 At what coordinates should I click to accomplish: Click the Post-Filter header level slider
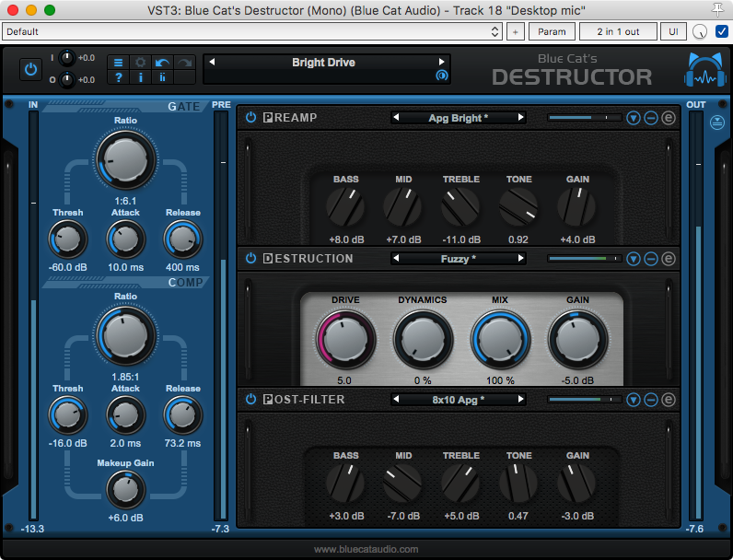click(x=585, y=400)
